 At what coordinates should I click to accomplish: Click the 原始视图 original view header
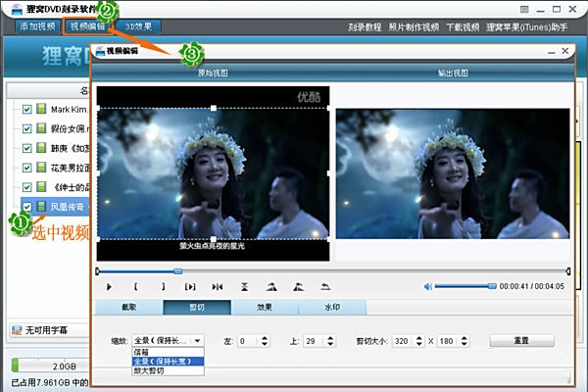[x=213, y=73]
